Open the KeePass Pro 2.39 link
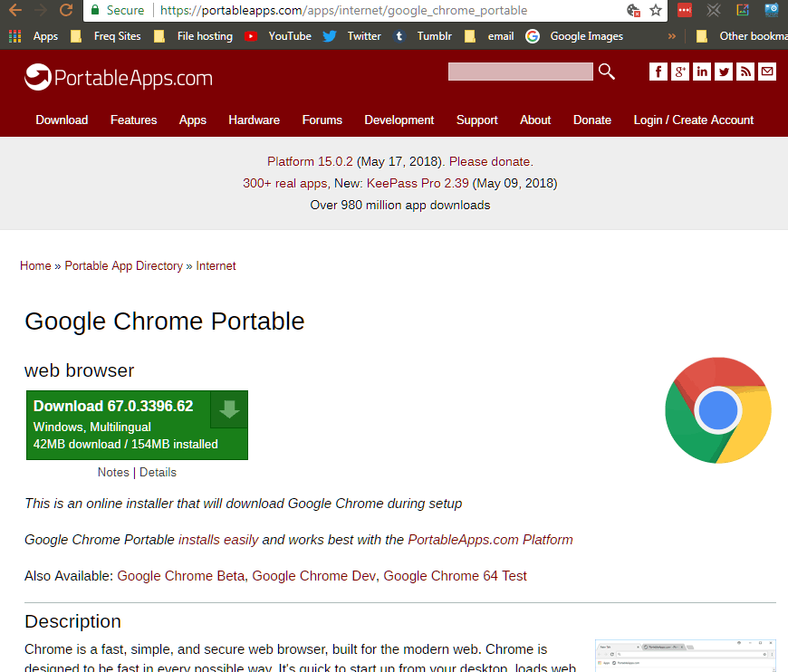This screenshot has width=788, height=672. tap(418, 183)
